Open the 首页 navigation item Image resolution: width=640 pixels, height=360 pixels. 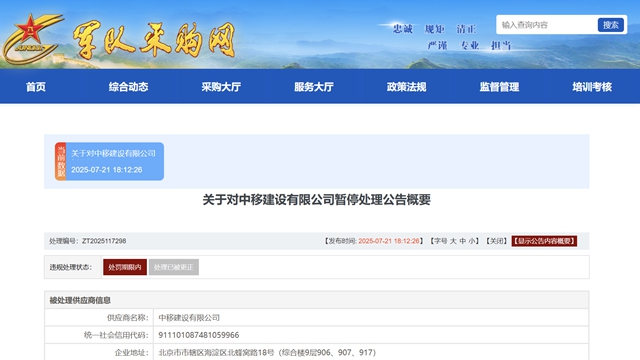(36, 87)
